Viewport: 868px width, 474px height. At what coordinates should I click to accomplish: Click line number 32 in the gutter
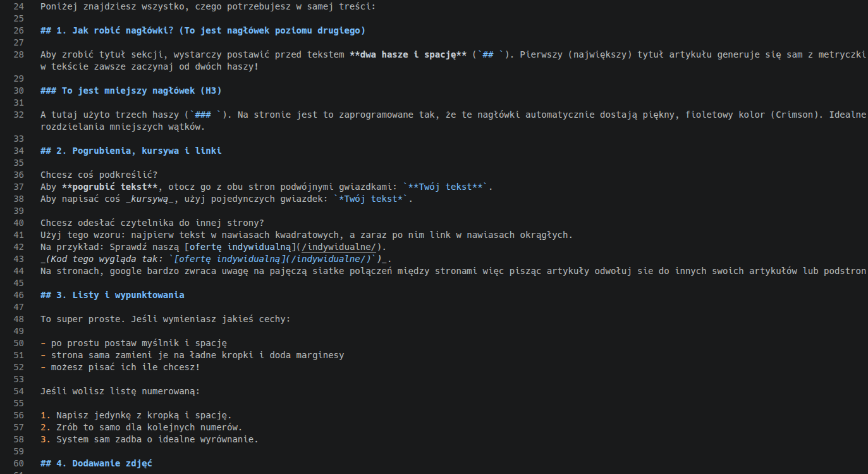pos(18,115)
